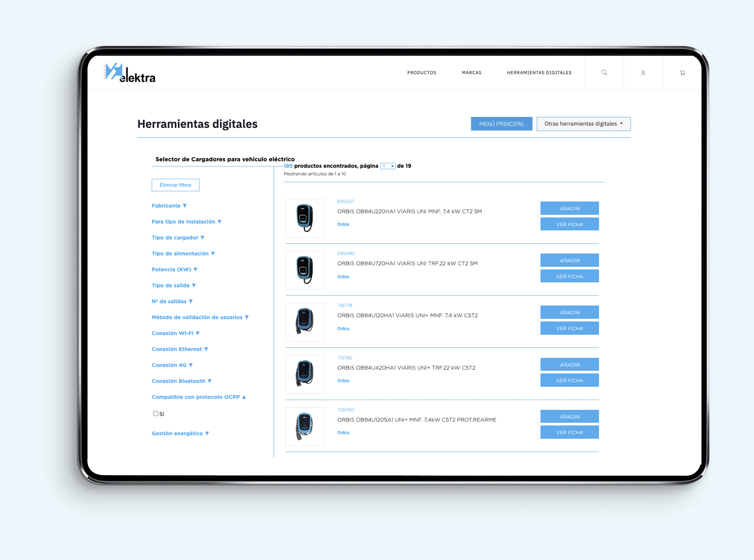
Task: Expand the Tipo de cargador filter
Action: (x=178, y=237)
